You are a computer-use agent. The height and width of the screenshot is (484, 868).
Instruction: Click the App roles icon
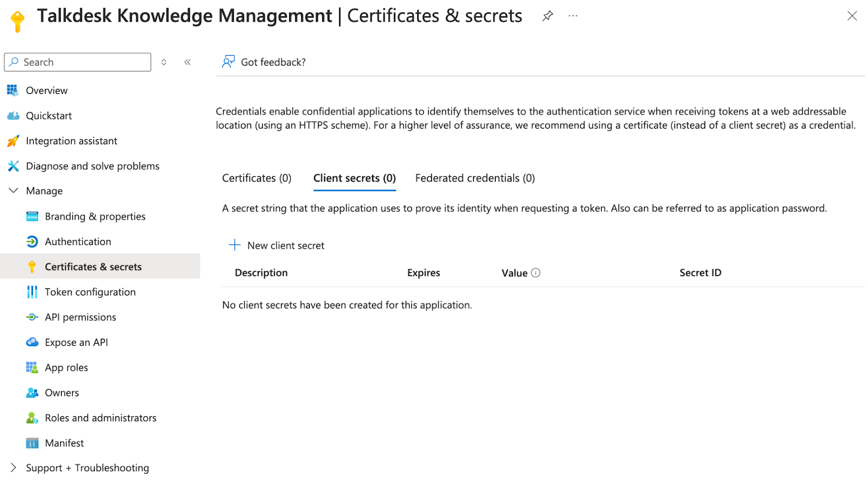coord(32,367)
